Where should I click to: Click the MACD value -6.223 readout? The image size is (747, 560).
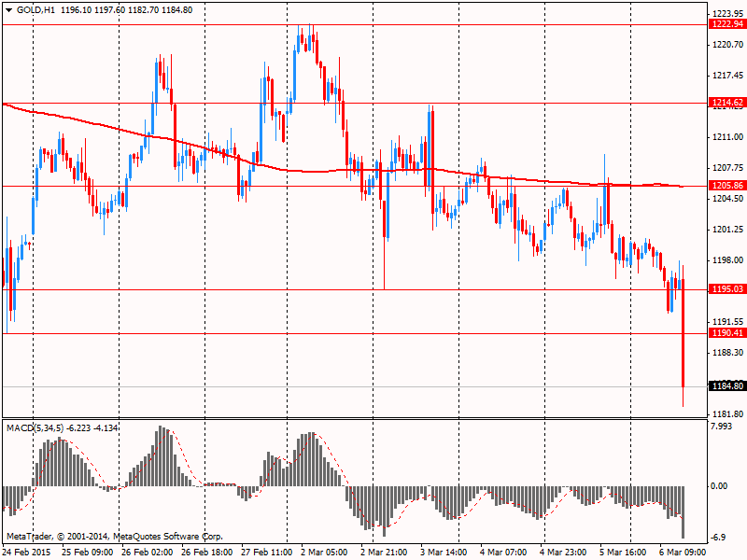(78, 428)
